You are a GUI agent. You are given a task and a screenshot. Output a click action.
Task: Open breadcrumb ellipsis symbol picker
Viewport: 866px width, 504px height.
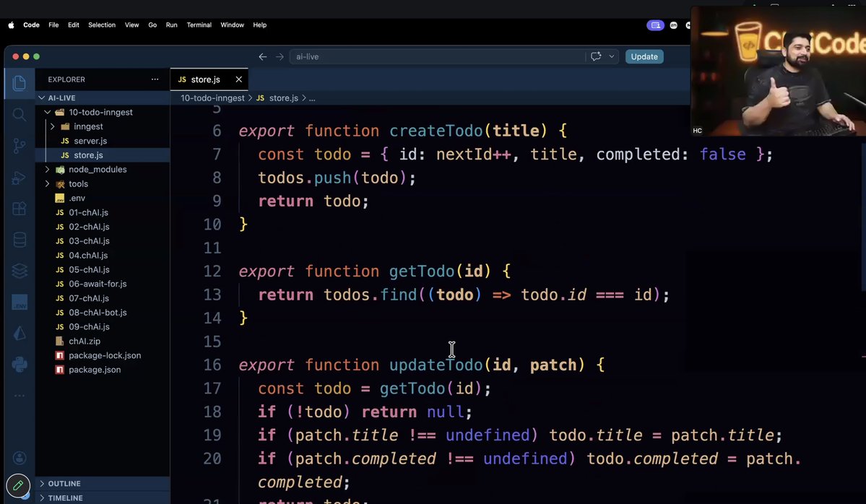pos(312,98)
